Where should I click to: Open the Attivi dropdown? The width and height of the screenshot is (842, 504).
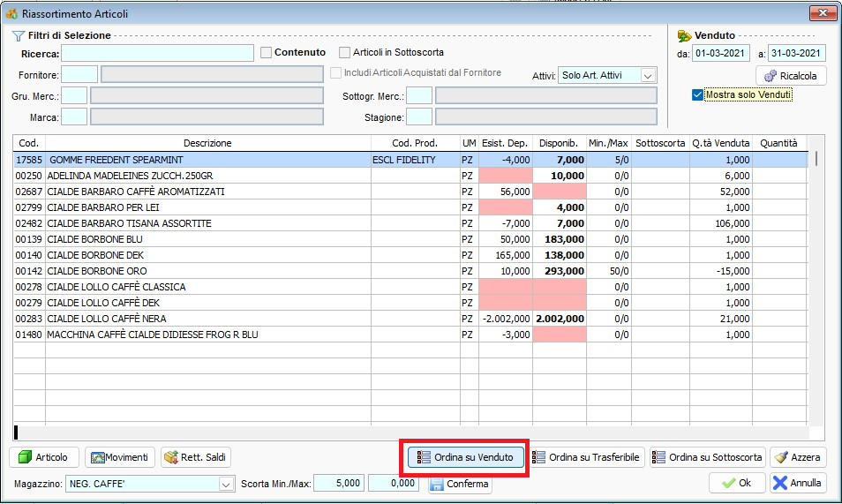pos(649,76)
